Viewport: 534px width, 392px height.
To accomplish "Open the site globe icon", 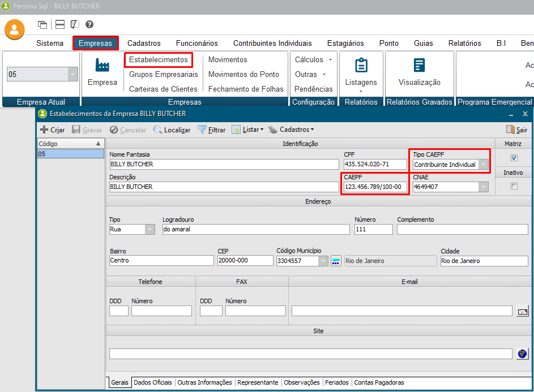I will click(523, 354).
